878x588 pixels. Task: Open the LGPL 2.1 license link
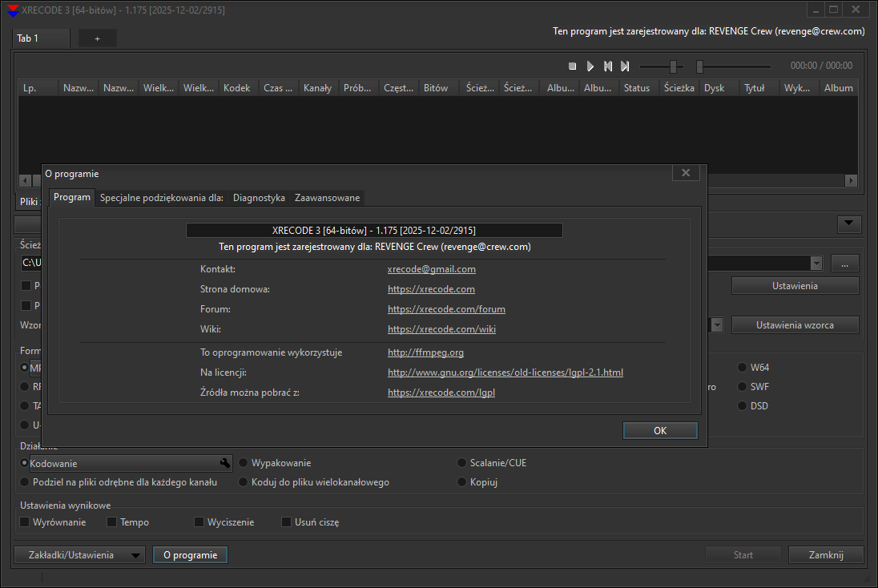click(x=505, y=373)
